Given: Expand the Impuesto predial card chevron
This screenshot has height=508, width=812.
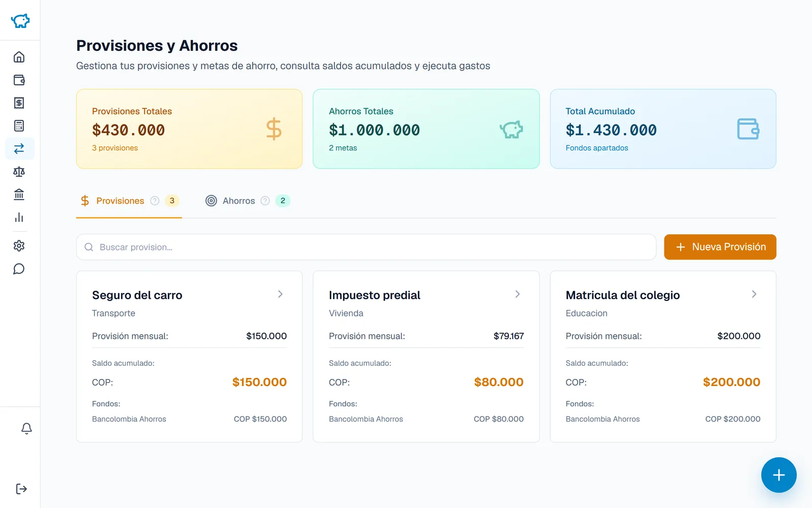Looking at the screenshot, I should (517, 294).
